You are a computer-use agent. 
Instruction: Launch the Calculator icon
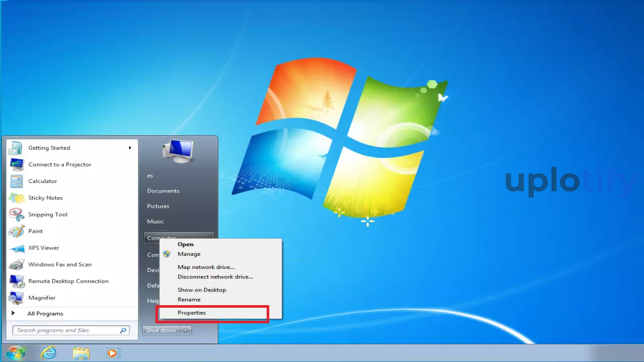[16, 181]
